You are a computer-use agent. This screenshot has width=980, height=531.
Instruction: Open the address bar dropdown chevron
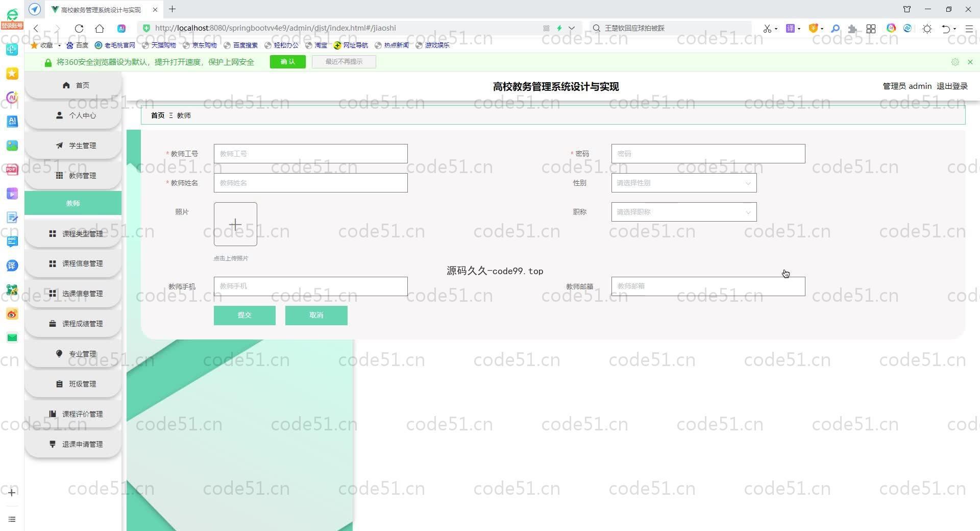tap(572, 28)
